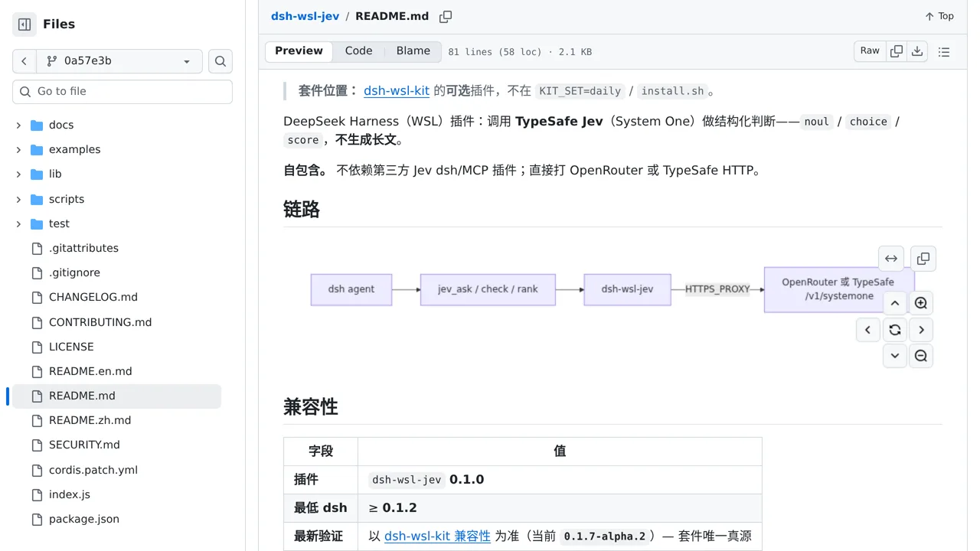Collapse the Files side panel

pyautogui.click(x=24, y=24)
